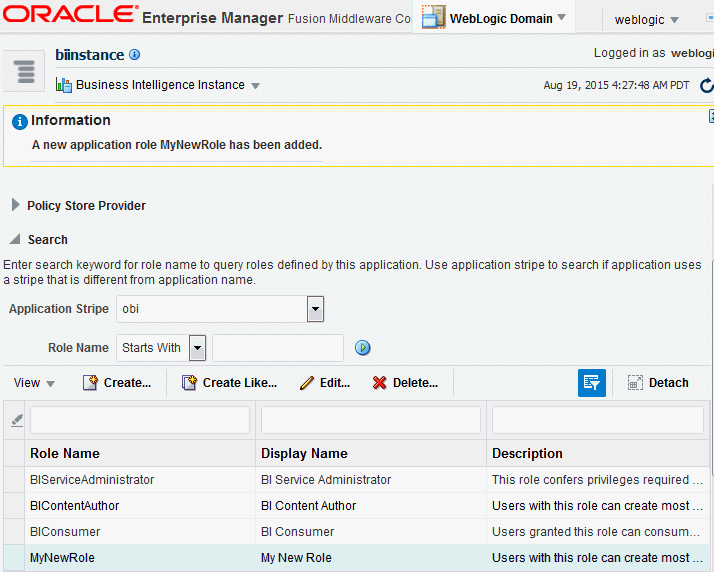714x572 pixels.
Task: Clear filters using eraser icon
Action: (x=16, y=420)
